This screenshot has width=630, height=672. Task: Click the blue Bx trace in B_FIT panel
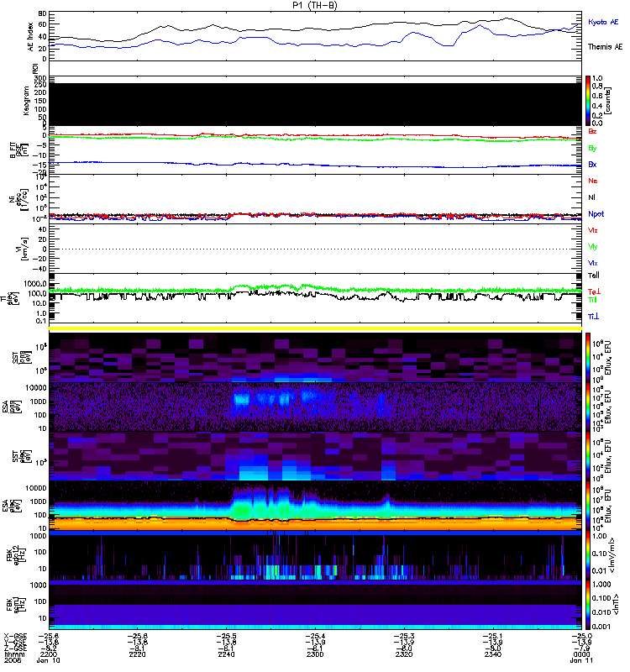[x=315, y=165]
